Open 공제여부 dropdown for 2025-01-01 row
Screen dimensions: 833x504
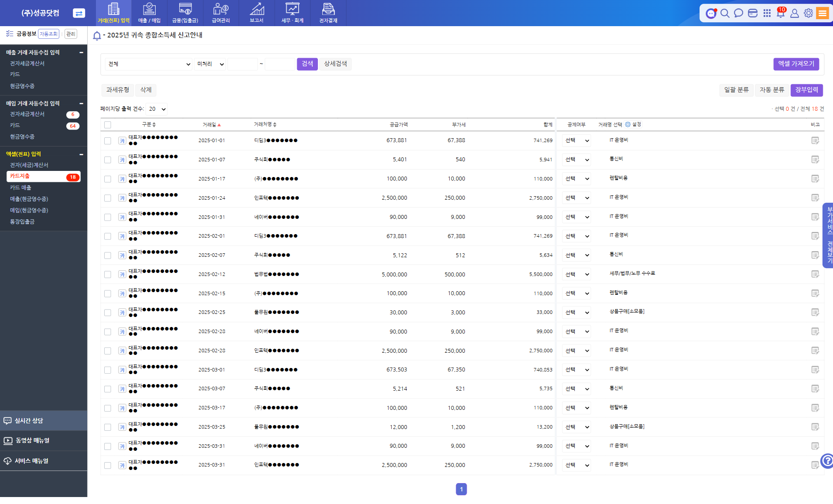click(577, 140)
